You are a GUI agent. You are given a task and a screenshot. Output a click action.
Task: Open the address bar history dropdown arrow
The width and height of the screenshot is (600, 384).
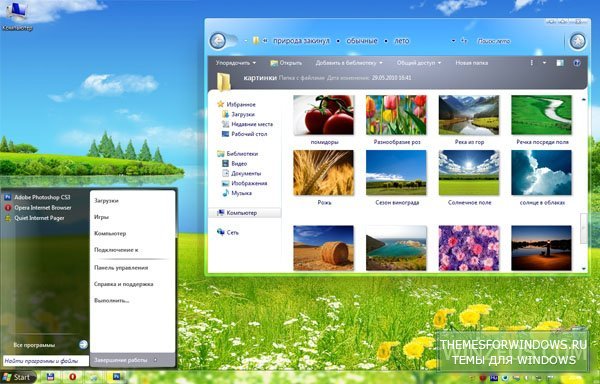(x=453, y=41)
